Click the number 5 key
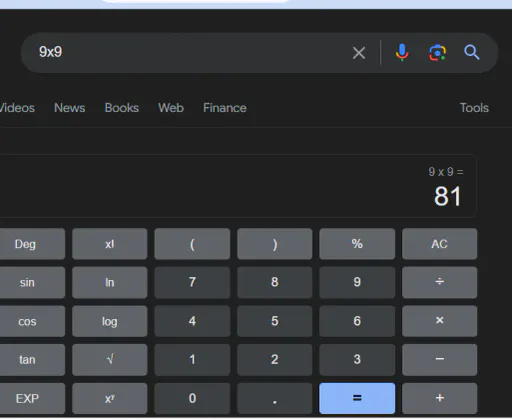This screenshot has height=419, width=512. pyautogui.click(x=275, y=321)
